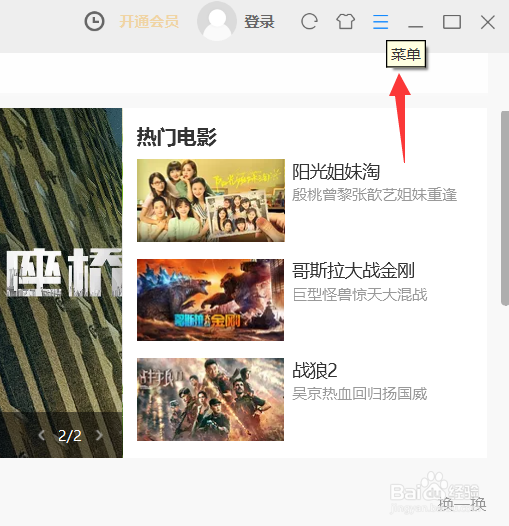
Task: Click the refresh circular arrow icon
Action: pyautogui.click(x=309, y=22)
